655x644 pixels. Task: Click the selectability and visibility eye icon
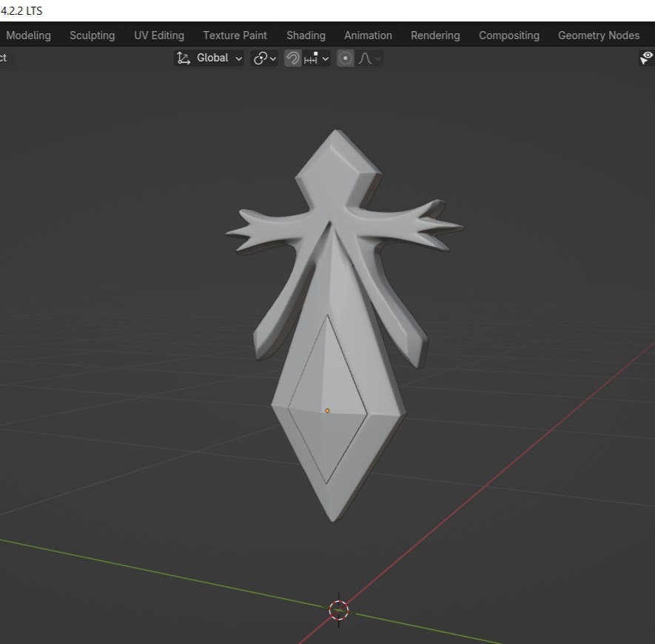[647, 58]
